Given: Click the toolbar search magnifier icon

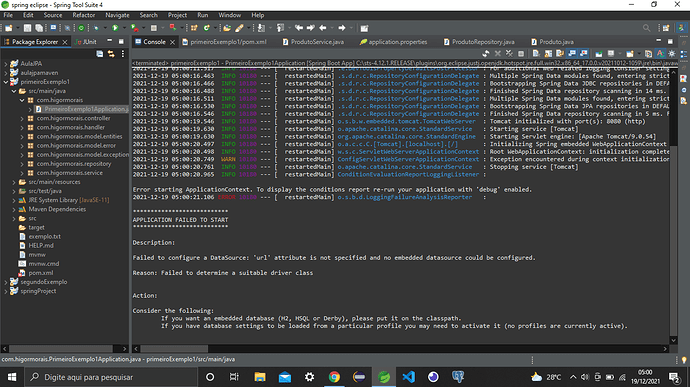Looking at the screenshot, I should tap(646, 28).
